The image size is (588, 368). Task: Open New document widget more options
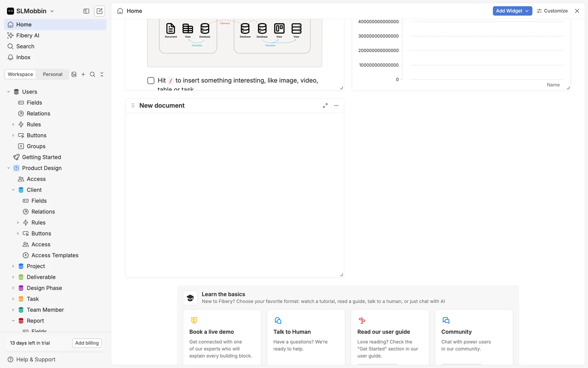[x=336, y=105]
